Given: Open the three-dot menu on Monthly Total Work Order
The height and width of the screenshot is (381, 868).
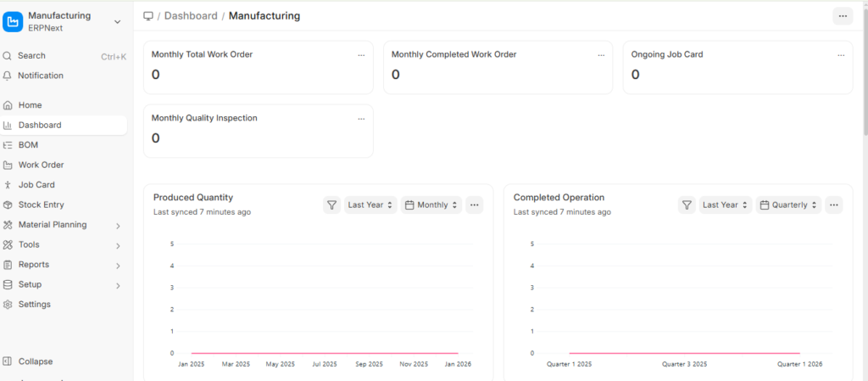Looking at the screenshot, I should coord(361,55).
